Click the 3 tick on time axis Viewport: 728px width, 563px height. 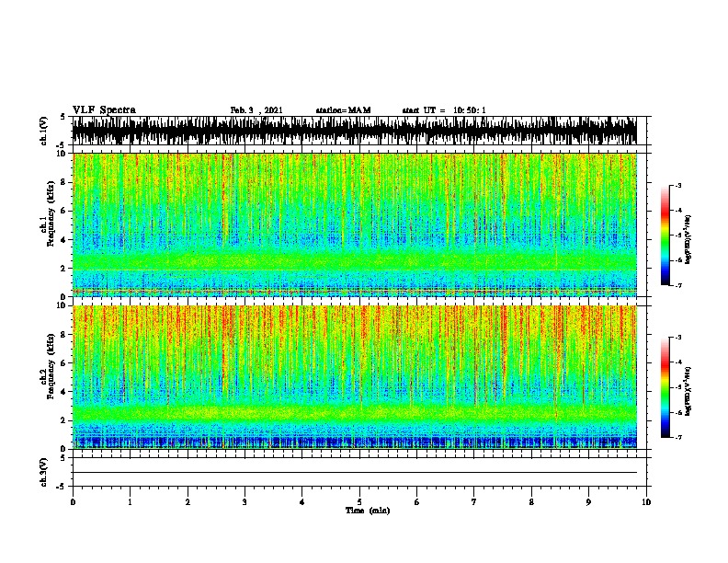click(x=245, y=501)
